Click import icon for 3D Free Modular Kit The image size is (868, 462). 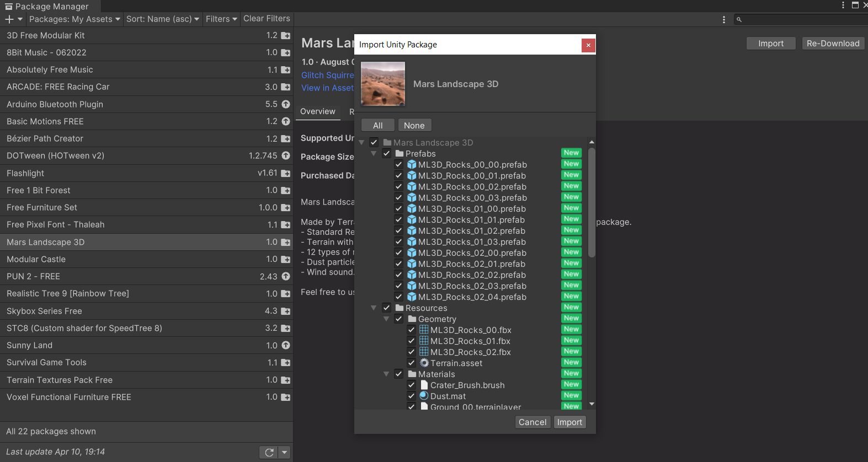[285, 35]
